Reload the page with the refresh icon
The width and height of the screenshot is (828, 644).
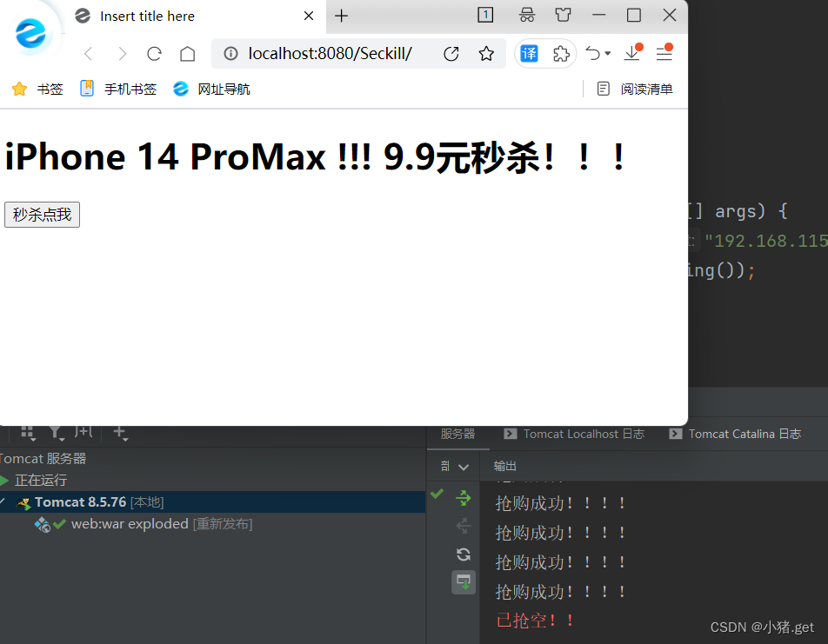tap(154, 54)
